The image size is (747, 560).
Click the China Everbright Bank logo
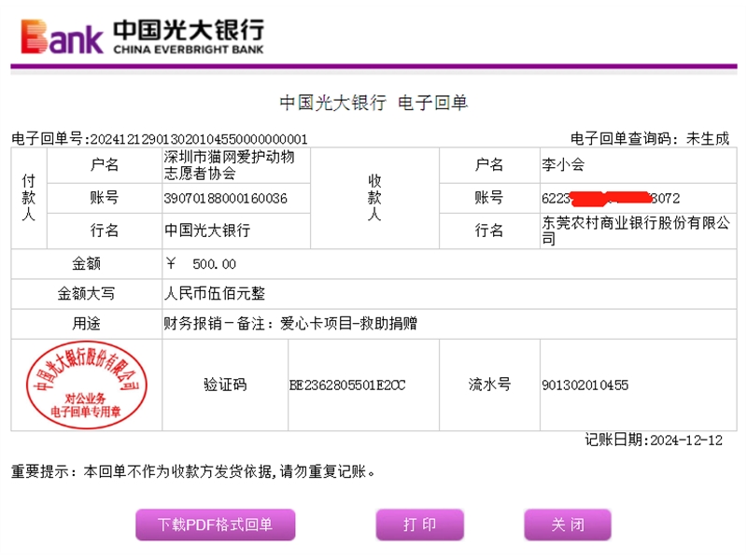(142, 36)
